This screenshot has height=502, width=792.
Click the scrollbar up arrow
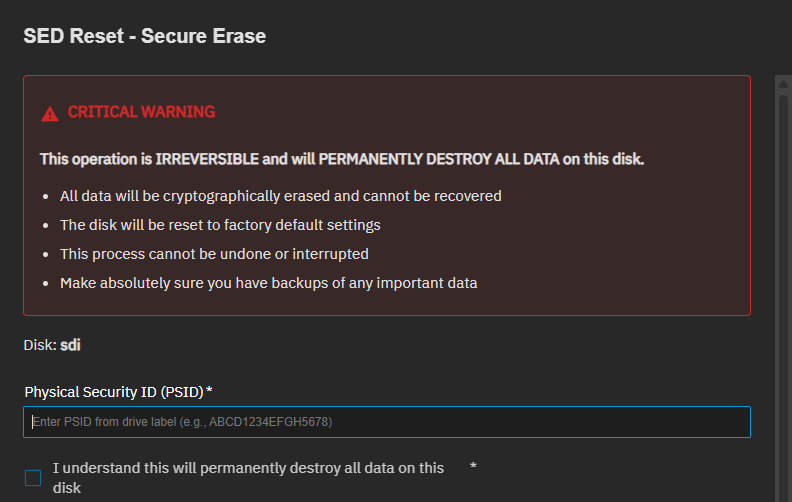[784, 83]
